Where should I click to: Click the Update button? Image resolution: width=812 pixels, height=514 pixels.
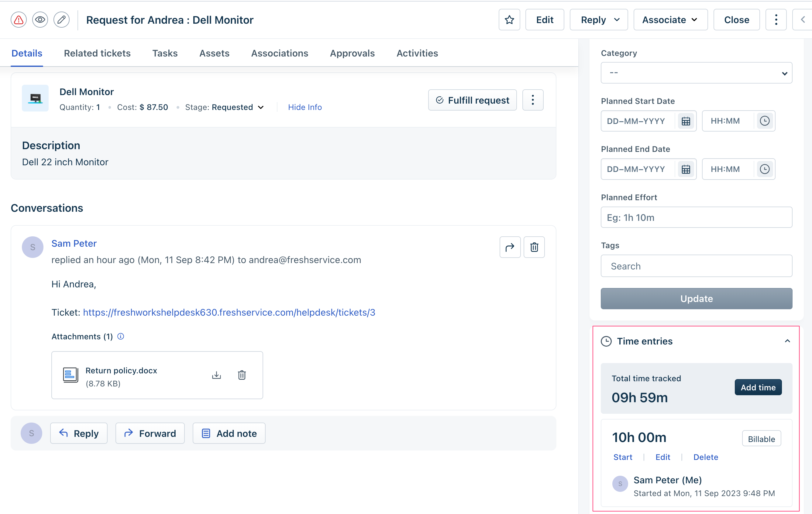pos(696,299)
